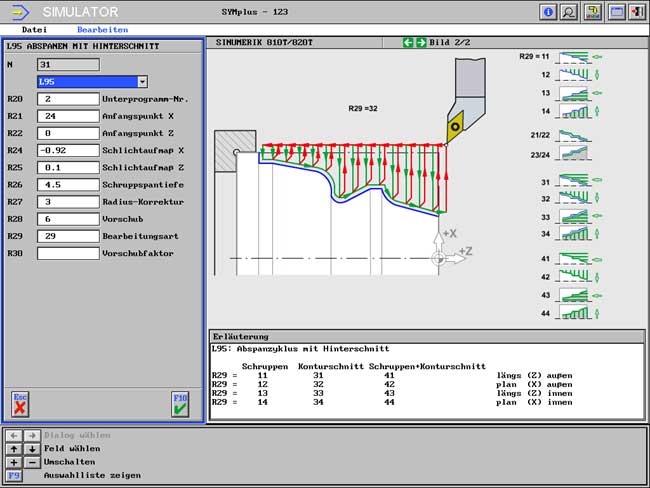650x488 pixels.
Task: Cancel dialog with the Esc X button
Action: coord(20,403)
